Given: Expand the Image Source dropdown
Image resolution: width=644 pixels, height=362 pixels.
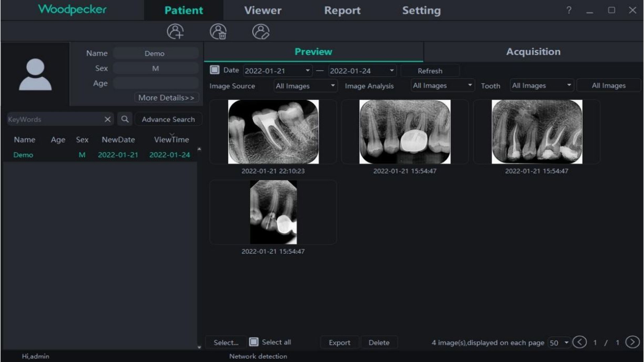Looking at the screenshot, I should click(305, 86).
